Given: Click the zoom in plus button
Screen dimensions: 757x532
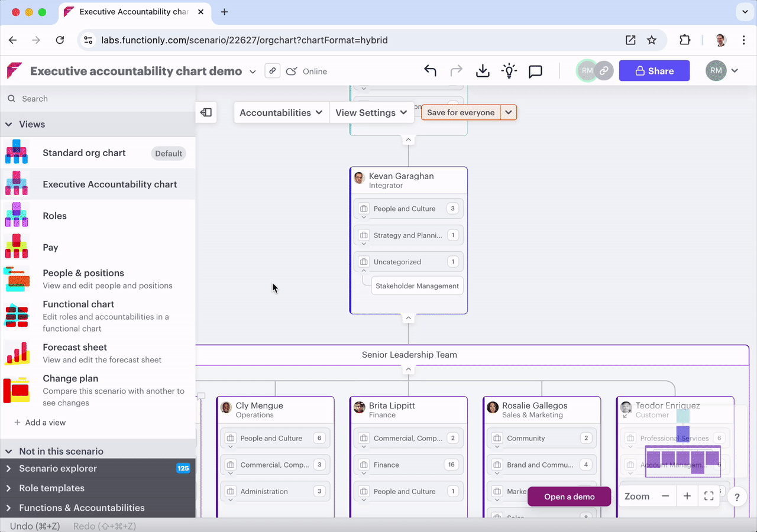Looking at the screenshot, I should (x=687, y=497).
